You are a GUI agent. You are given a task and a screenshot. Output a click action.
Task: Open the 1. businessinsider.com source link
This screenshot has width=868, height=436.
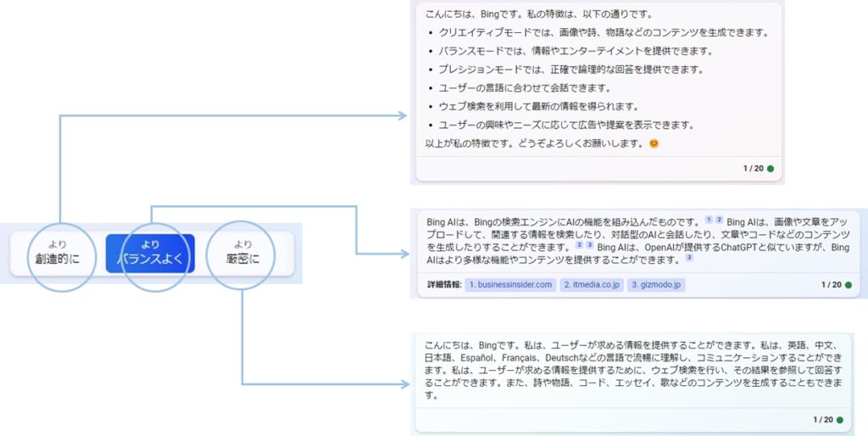pos(510,285)
